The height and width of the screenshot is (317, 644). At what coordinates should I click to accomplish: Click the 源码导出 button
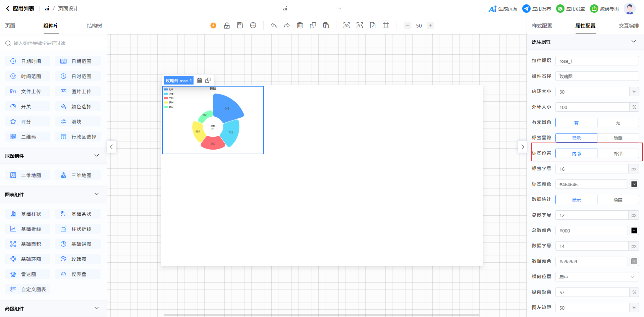[x=604, y=9]
